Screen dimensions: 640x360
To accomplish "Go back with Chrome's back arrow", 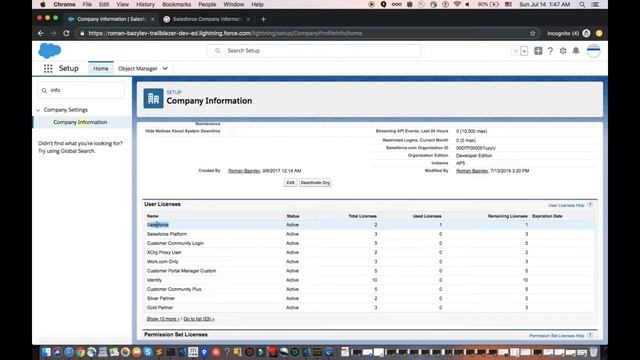I will tap(41, 33).
